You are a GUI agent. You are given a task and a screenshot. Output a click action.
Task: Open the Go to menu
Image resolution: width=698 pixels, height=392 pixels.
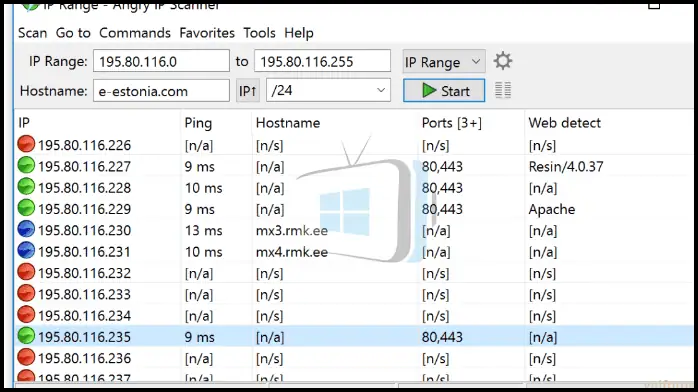[73, 33]
